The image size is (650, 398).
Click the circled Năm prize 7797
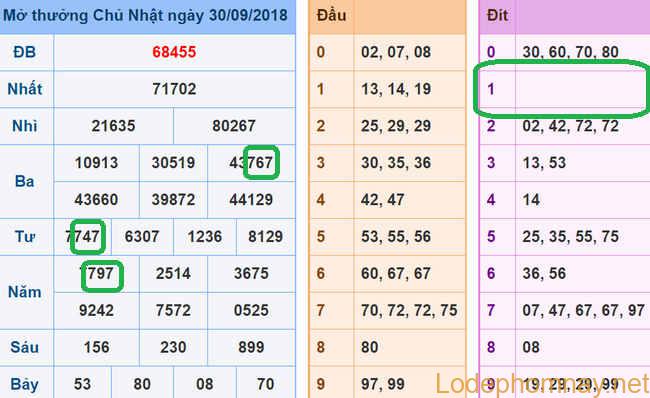97,273
